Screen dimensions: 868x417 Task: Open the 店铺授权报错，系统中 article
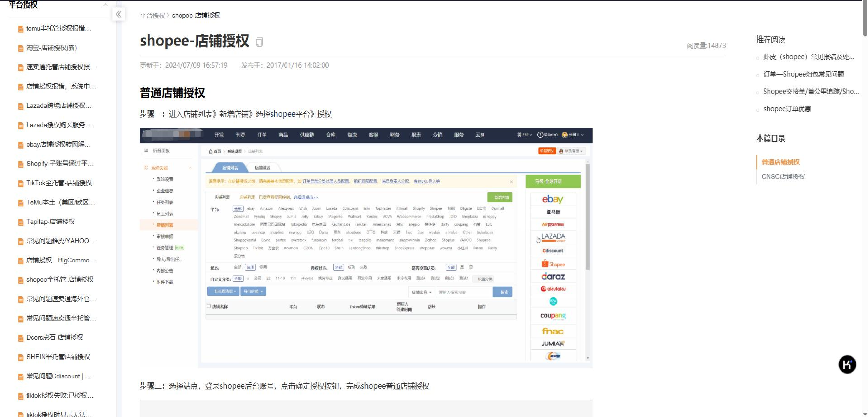[x=61, y=87]
